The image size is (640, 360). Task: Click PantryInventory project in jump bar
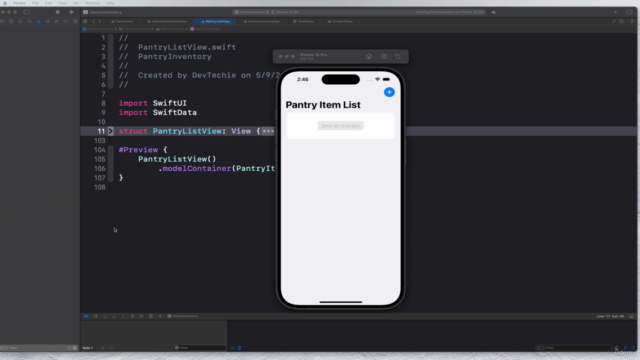[98, 29]
